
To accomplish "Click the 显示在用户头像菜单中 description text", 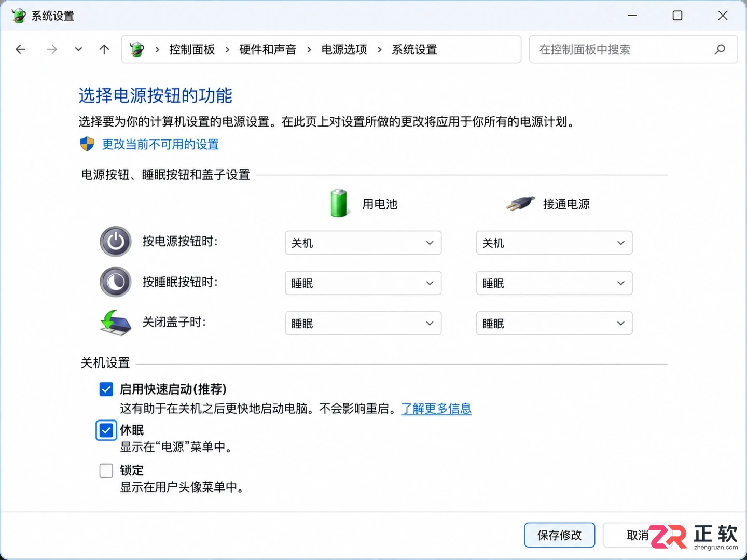I will point(182,487).
